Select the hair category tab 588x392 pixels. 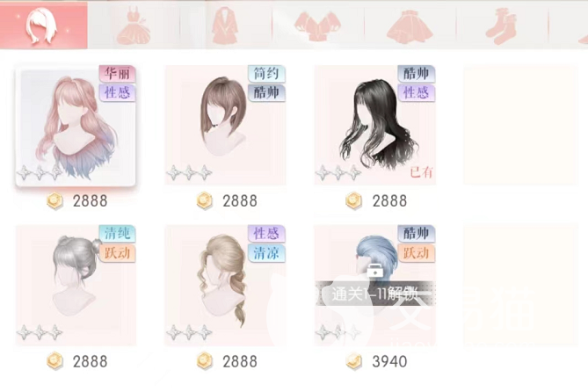tap(43, 25)
